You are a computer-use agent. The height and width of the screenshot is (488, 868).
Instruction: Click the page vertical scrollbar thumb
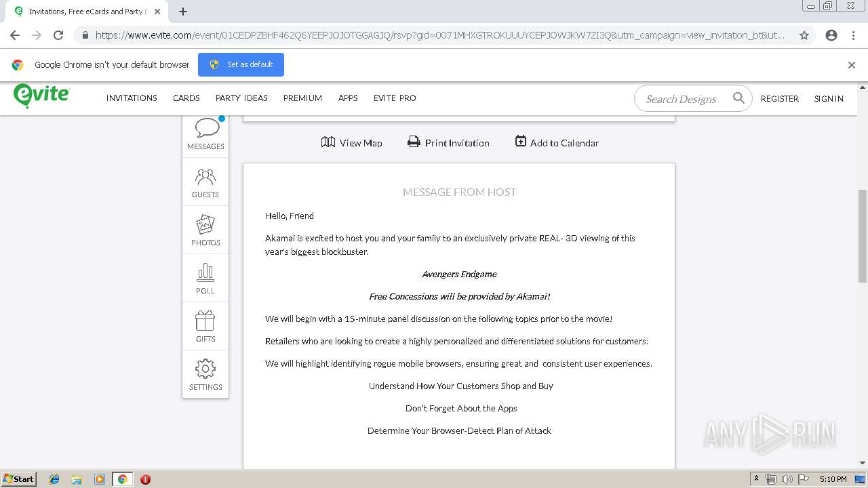tap(863, 235)
